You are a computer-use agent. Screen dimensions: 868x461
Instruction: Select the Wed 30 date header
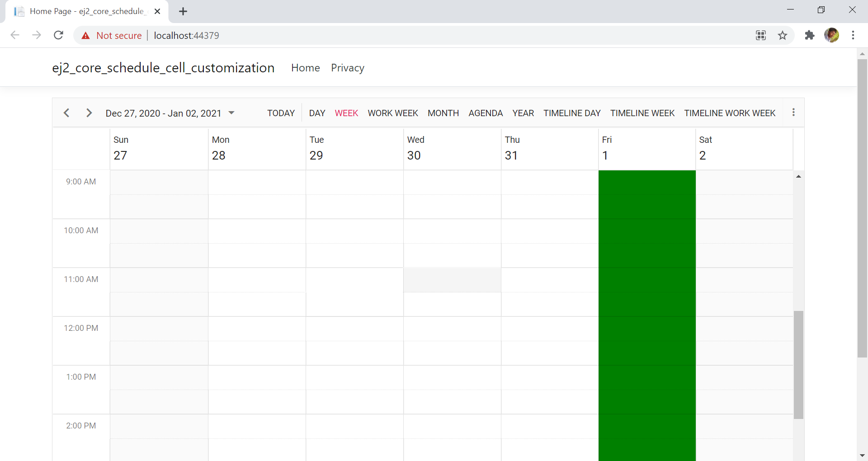pyautogui.click(x=414, y=155)
